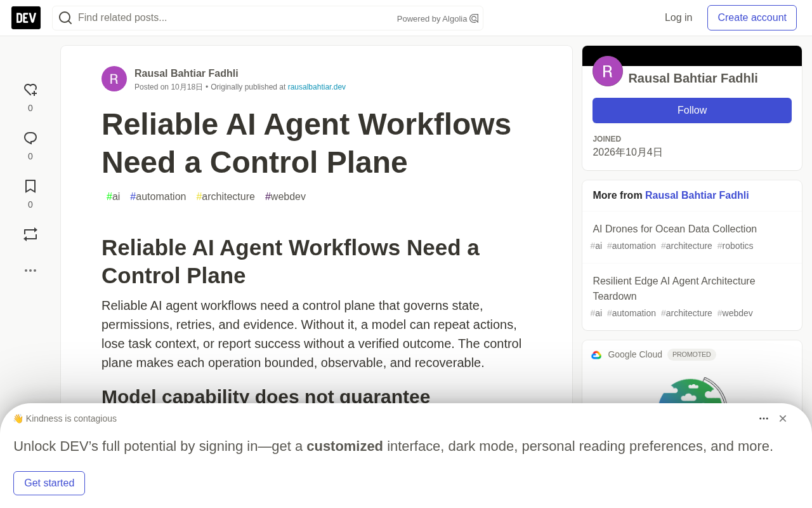Open the #webdev tag under the title
The image size is (812, 508).
pos(285,197)
